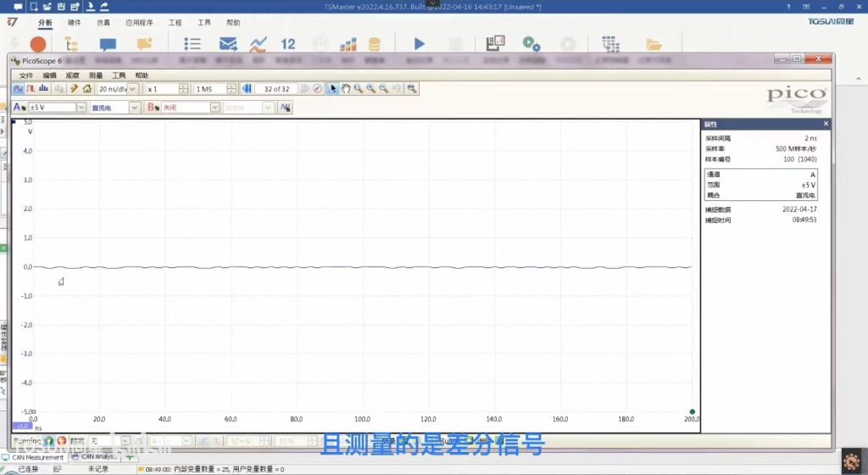Toggle persistence mode button
This screenshot has width=868, height=475.
coord(31,88)
